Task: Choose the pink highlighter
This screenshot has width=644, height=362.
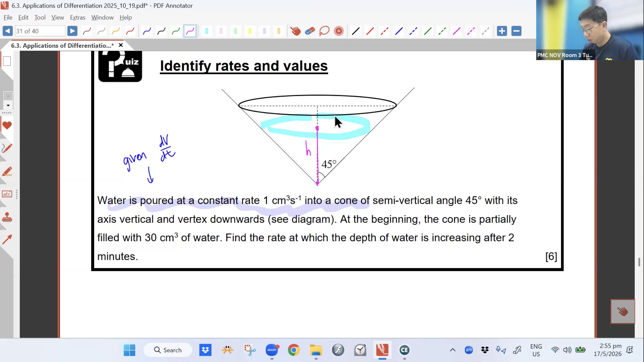Action: coord(221,31)
